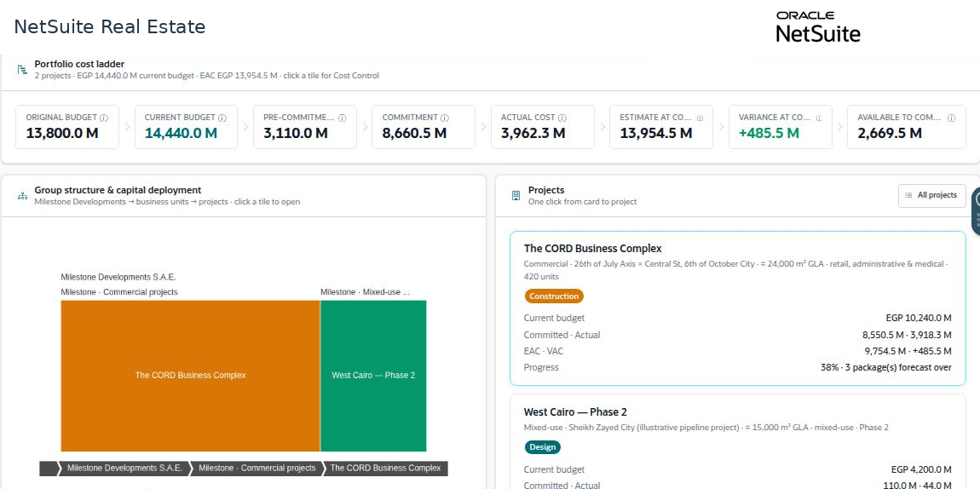Click the CORD card location description text

[735, 270]
